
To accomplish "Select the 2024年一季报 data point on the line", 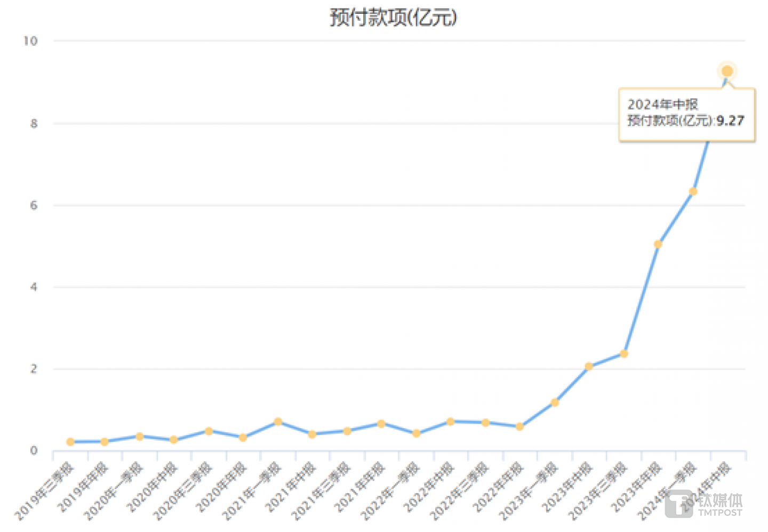I will coord(693,191).
